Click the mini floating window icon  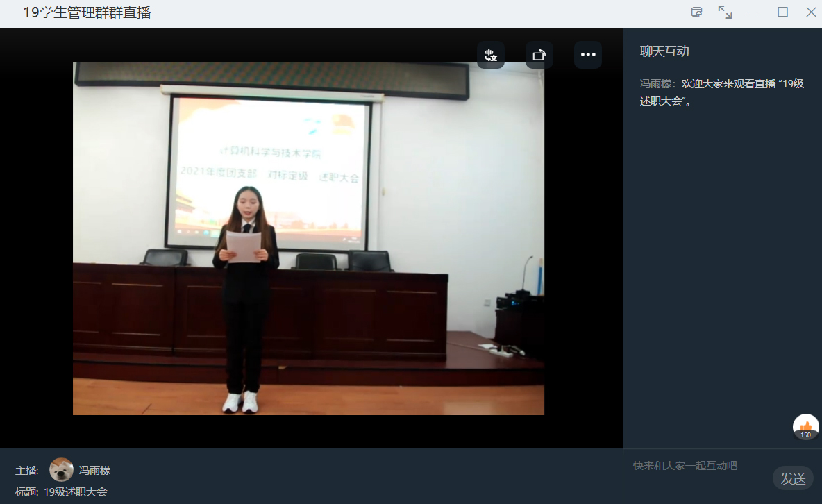point(696,12)
